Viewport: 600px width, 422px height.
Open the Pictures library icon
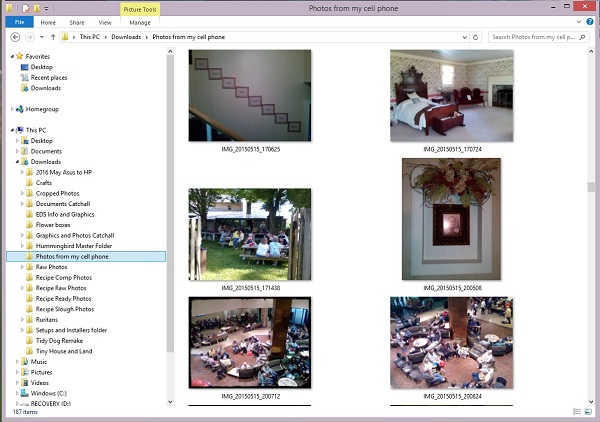coord(24,372)
